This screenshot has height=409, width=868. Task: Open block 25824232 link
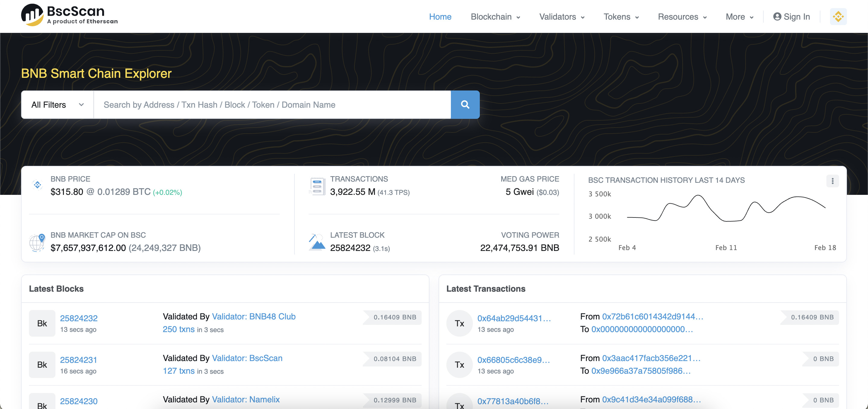pyautogui.click(x=79, y=318)
